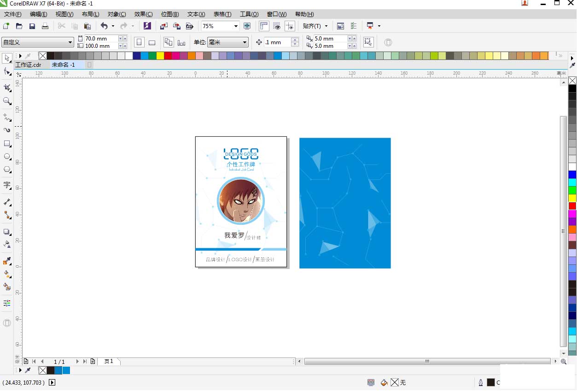The height and width of the screenshot is (392, 577).
Task: Click the Export icon in toolbar
Action: coord(176,26)
